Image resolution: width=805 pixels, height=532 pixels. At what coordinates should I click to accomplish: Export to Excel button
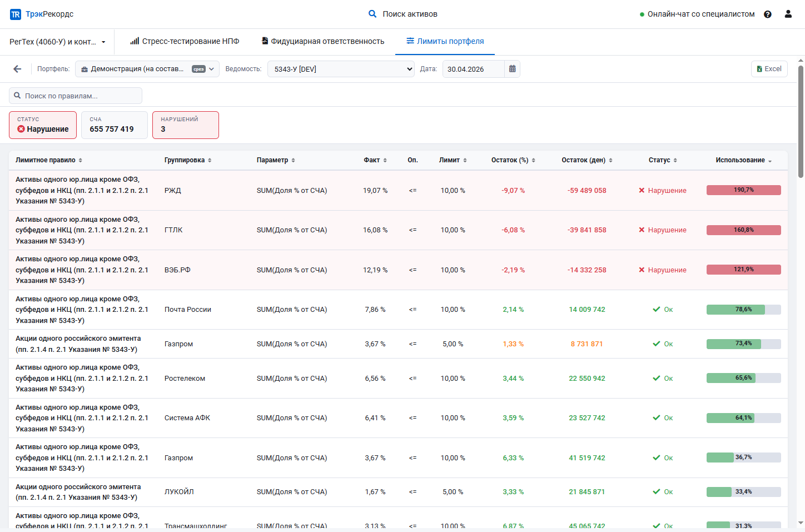(x=769, y=69)
